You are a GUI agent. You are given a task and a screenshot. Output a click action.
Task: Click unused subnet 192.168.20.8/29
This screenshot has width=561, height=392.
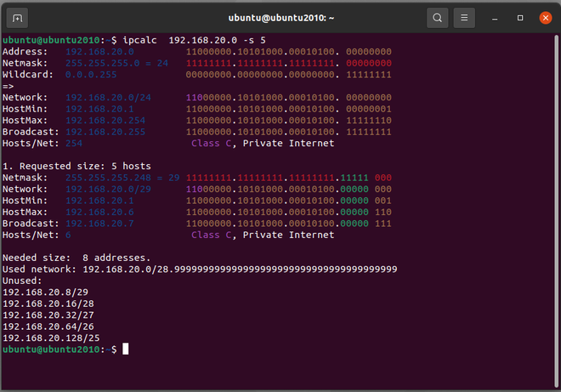pos(45,293)
